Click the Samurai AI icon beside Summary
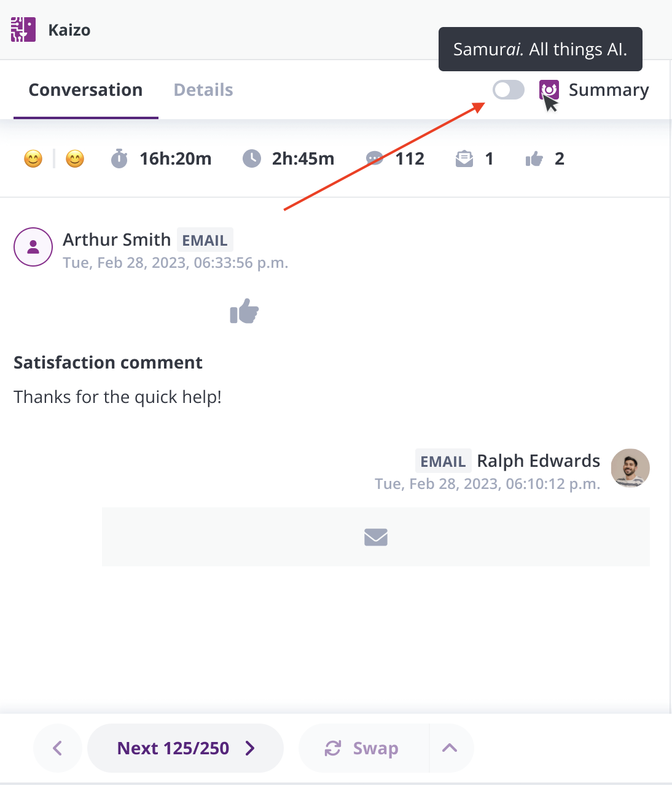This screenshot has height=785, width=672. (549, 90)
